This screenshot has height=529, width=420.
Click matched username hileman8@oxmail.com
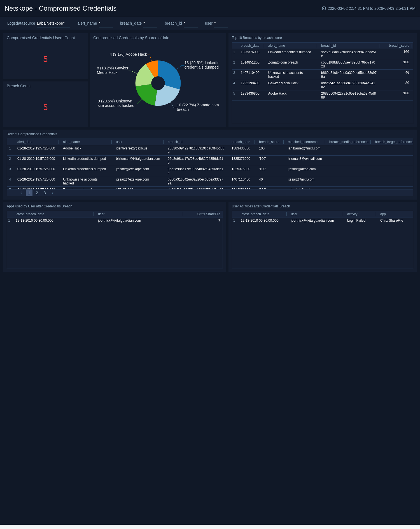point(305,159)
